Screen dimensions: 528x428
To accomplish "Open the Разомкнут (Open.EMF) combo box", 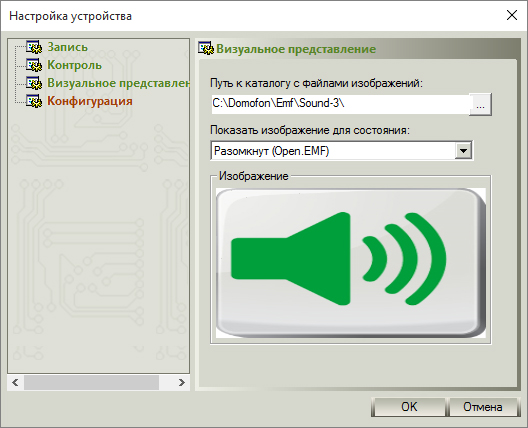I will [x=341, y=151].
